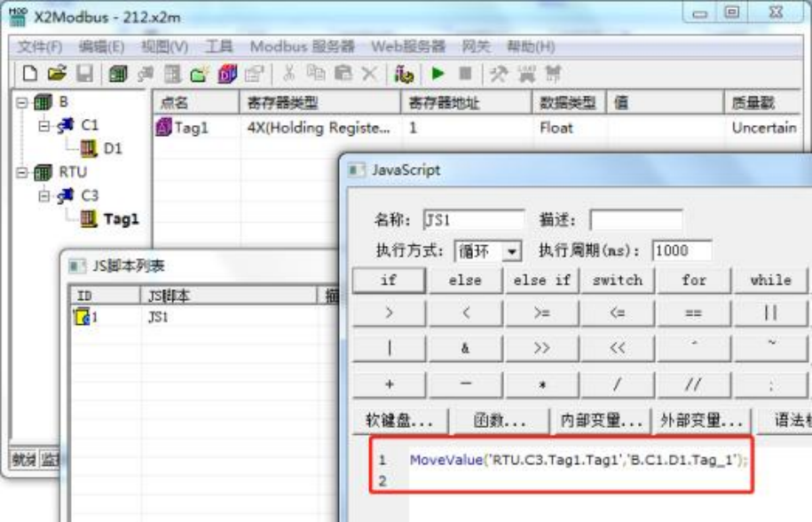Image resolution: width=812 pixels, height=522 pixels.
Task: Click the green chip device toolbar icon
Action: 118,74
